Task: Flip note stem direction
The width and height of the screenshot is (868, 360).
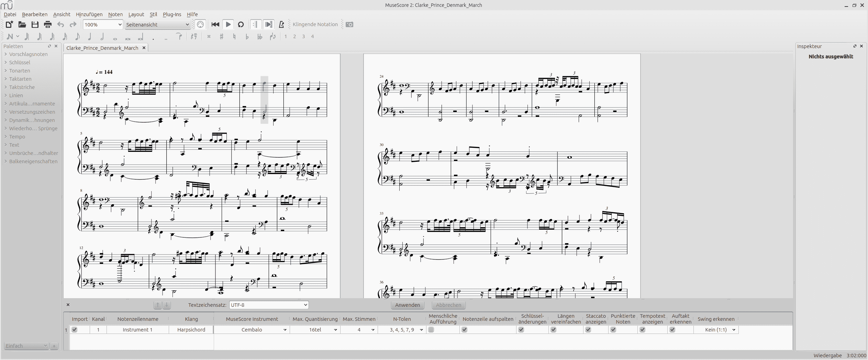Action: click(273, 36)
